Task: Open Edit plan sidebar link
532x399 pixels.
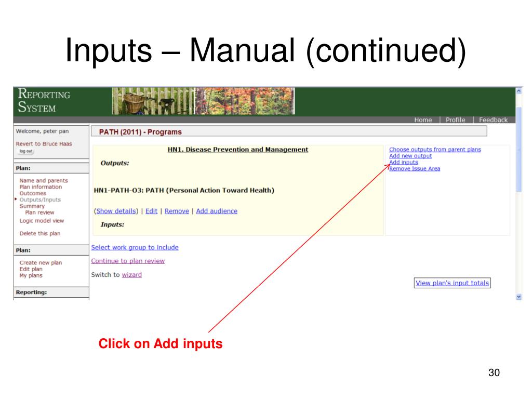Action: pyautogui.click(x=31, y=269)
